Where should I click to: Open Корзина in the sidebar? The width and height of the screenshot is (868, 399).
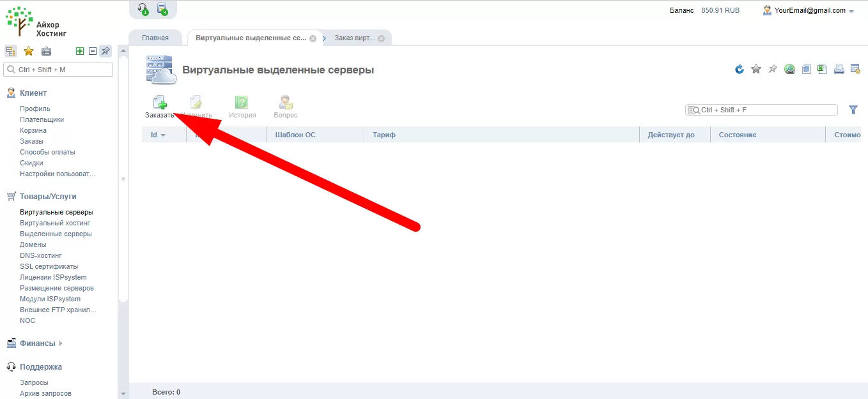[33, 130]
